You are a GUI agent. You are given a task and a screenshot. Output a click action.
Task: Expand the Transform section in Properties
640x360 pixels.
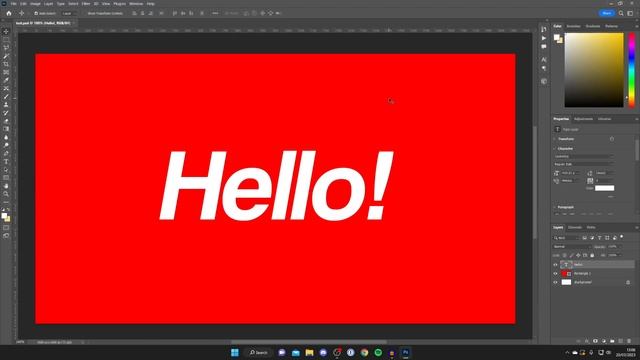click(555, 139)
